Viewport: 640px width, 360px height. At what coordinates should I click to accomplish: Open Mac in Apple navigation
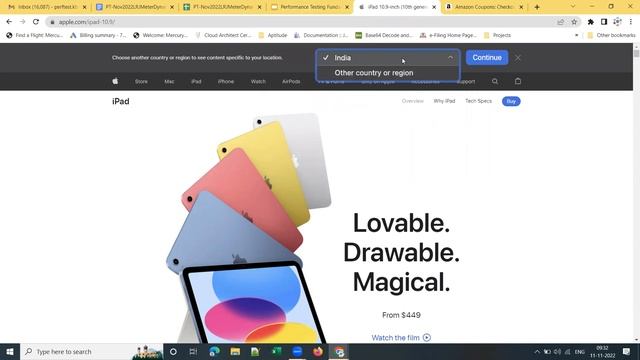[x=169, y=82]
